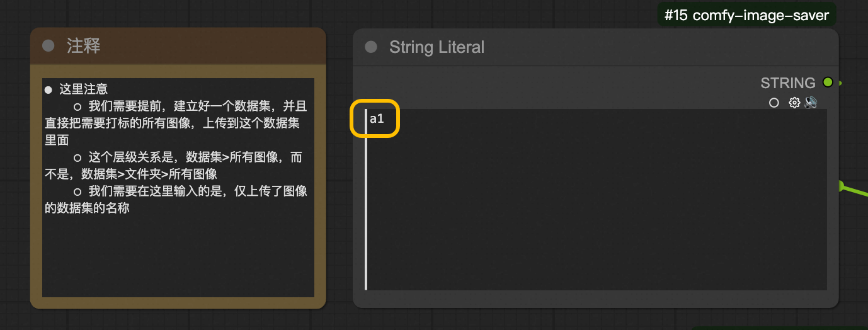The width and height of the screenshot is (868, 330).
Task: Select the String Literal node title
Action: (437, 47)
